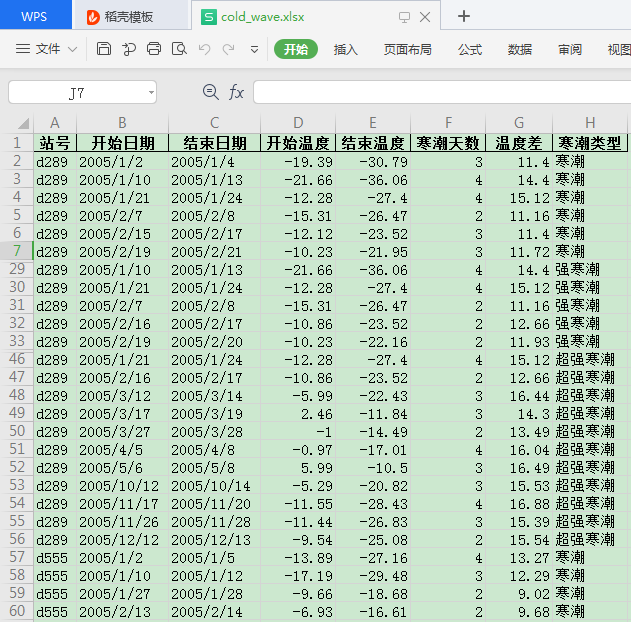Open the 审阅 ribbon tab
The width and height of the screenshot is (631, 622).
(569, 49)
